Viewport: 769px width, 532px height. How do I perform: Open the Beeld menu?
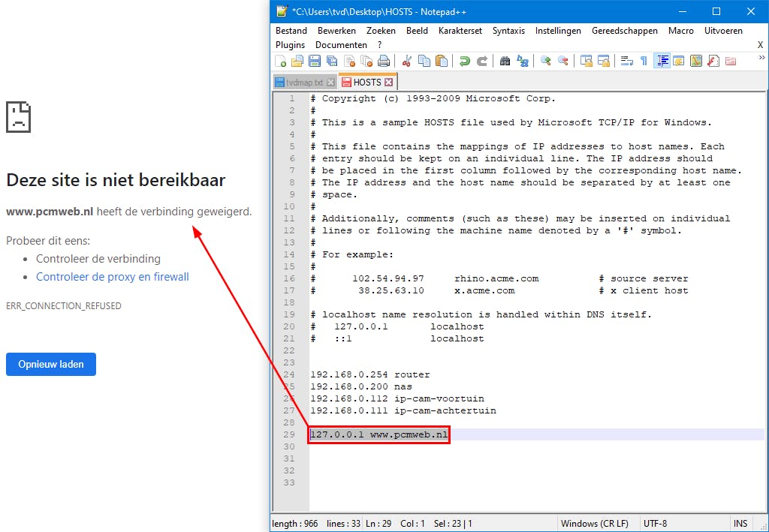[417, 30]
